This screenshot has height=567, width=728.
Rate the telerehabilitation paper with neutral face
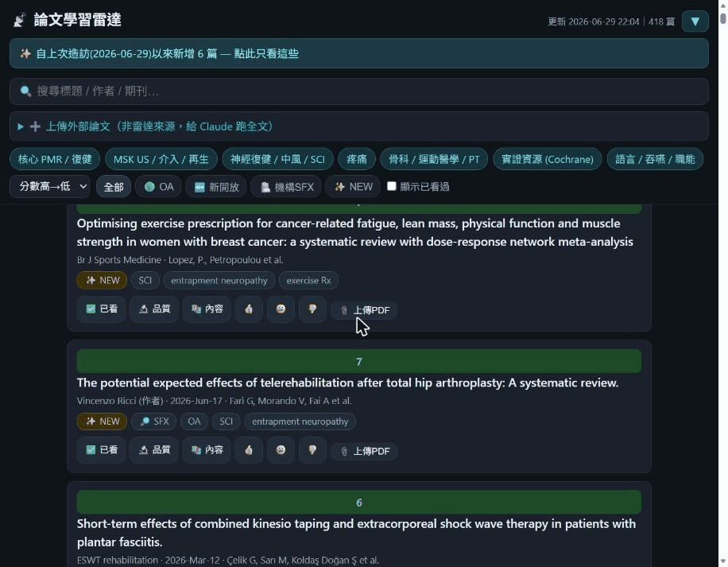(x=281, y=450)
